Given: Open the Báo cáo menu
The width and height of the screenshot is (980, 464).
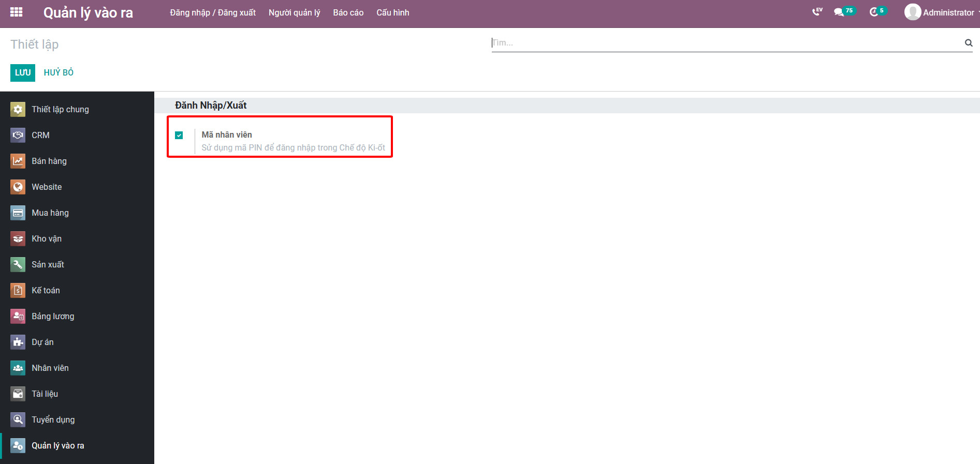Looking at the screenshot, I should (x=348, y=12).
